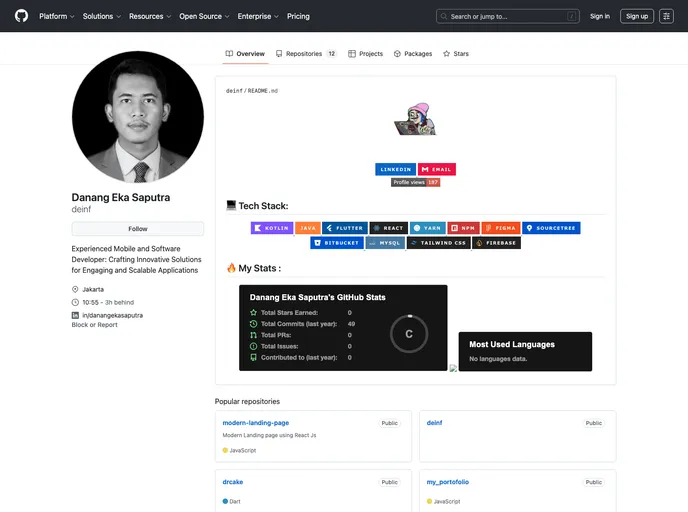
Task: Open the modern-landing-page repository link
Action: point(256,423)
